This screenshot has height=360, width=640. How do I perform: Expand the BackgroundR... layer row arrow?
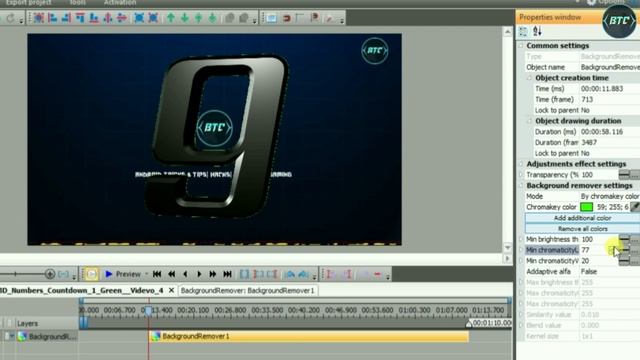pyautogui.click(x=11, y=336)
